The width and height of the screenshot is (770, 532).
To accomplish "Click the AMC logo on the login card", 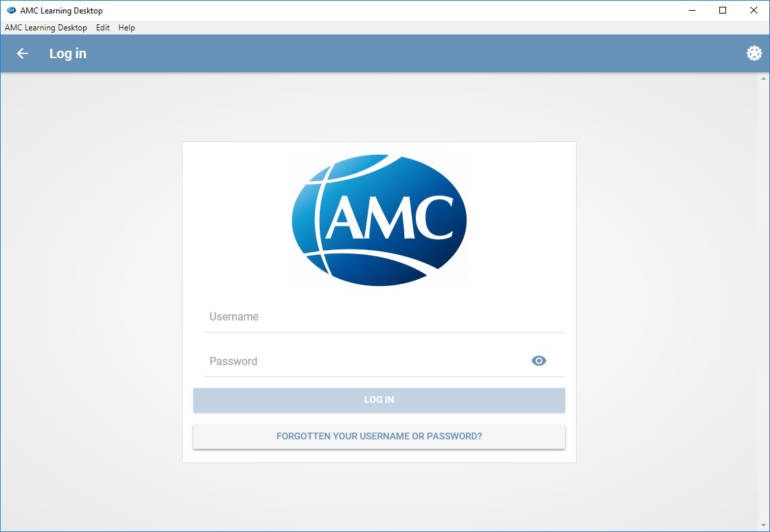I will pyautogui.click(x=379, y=220).
